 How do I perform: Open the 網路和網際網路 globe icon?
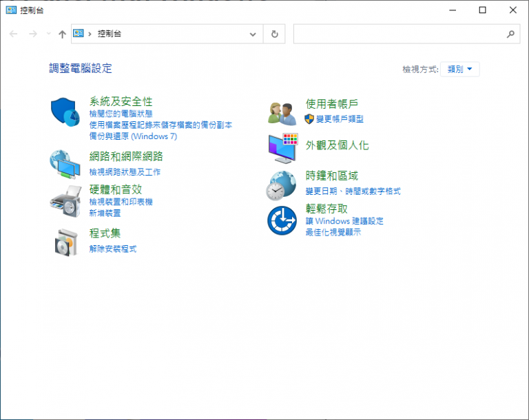[65, 165]
